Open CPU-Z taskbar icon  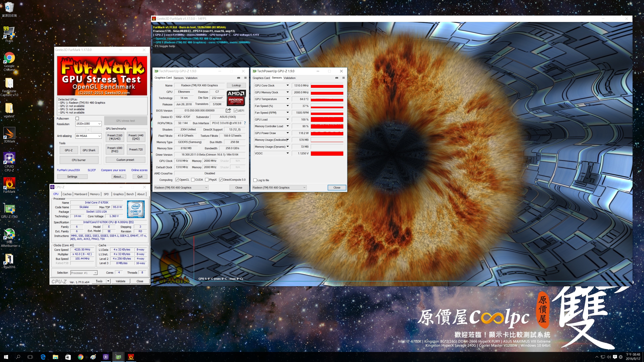(x=106, y=357)
